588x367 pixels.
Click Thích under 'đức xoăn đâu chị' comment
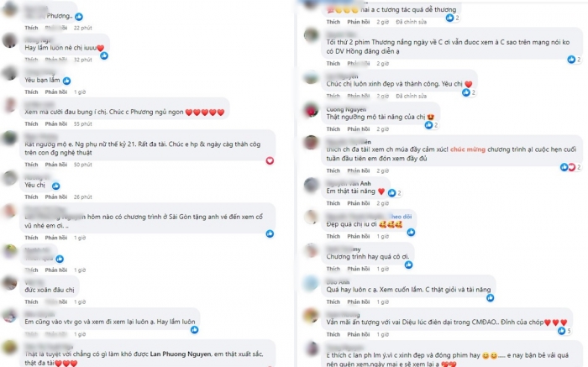tap(31, 301)
